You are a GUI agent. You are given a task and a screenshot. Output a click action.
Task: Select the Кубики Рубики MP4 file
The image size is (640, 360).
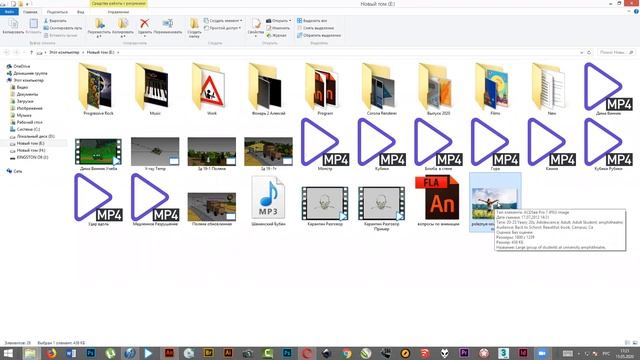coord(609,144)
